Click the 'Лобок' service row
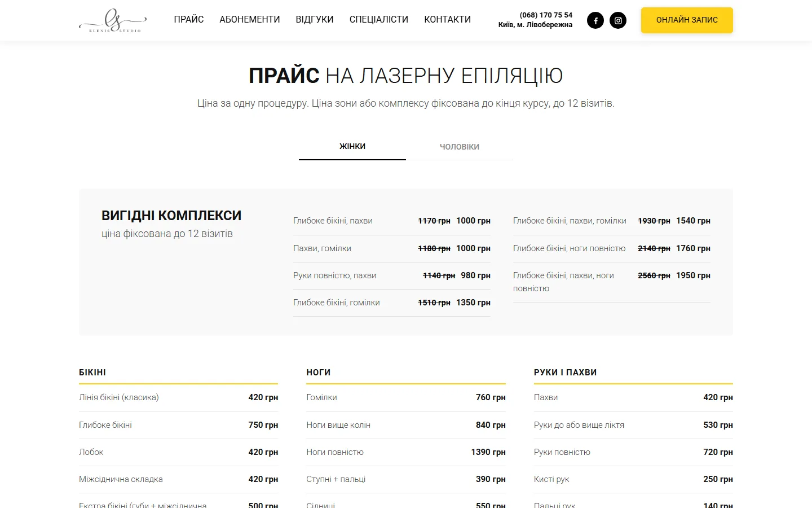This screenshot has width=812, height=508. coord(178,452)
